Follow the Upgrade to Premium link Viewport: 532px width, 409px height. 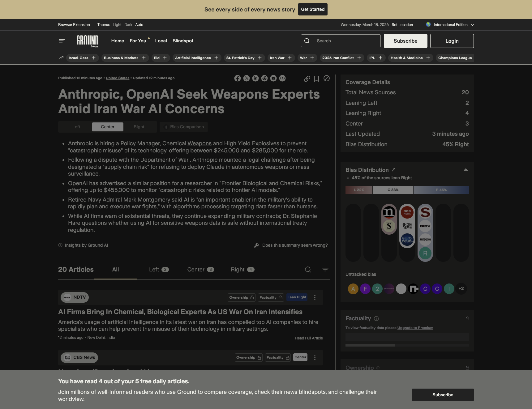415,328
